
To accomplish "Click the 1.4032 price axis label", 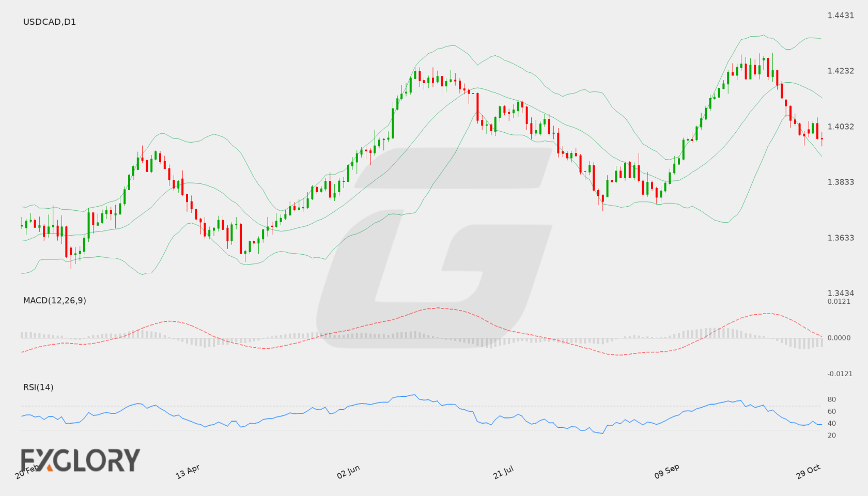I will [841, 127].
